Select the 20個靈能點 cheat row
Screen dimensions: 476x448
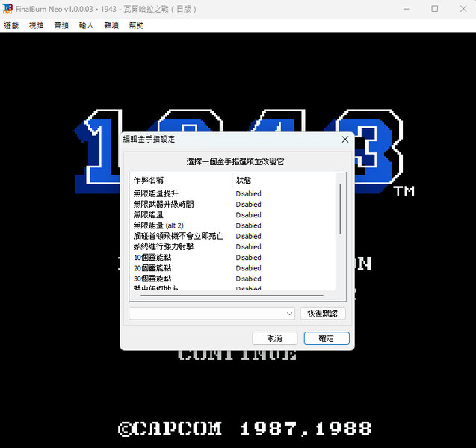click(x=233, y=268)
